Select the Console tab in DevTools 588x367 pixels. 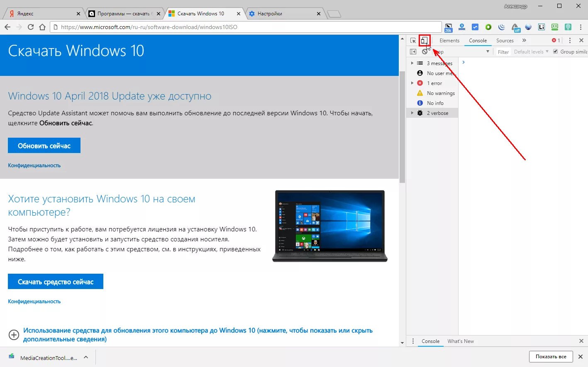478,40
